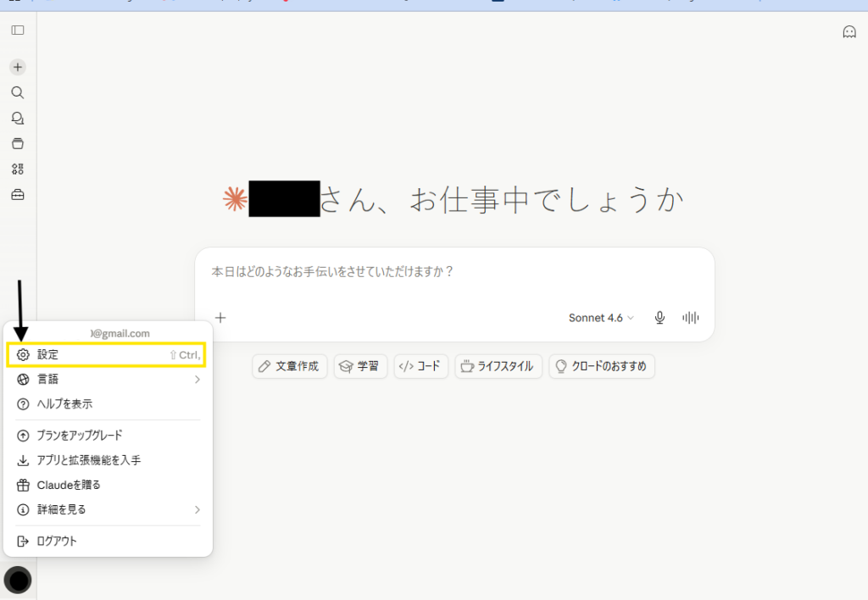Open ヘルプを表示 menu entry
The width and height of the screenshot is (868, 600).
[x=108, y=404]
